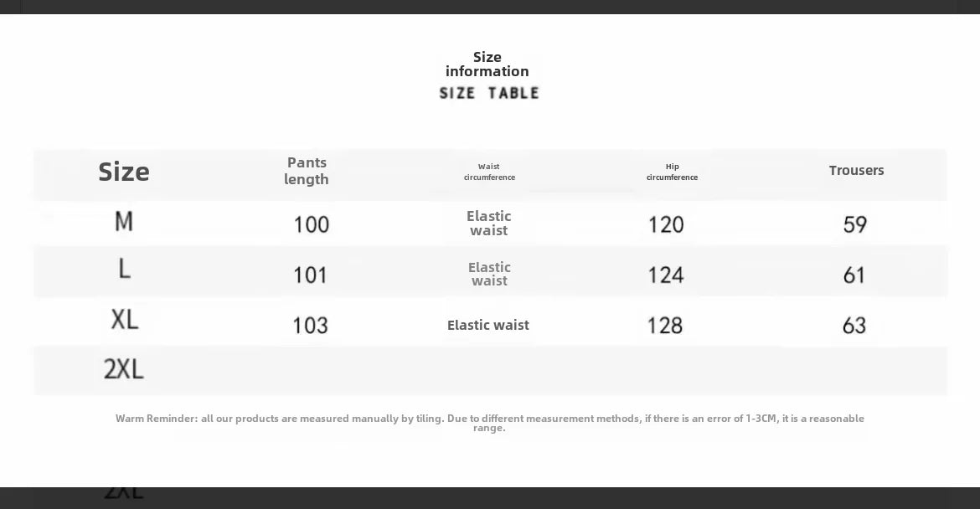Viewport: 980px width, 509px height.
Task: Select the Hip circumference header
Action: point(672,172)
